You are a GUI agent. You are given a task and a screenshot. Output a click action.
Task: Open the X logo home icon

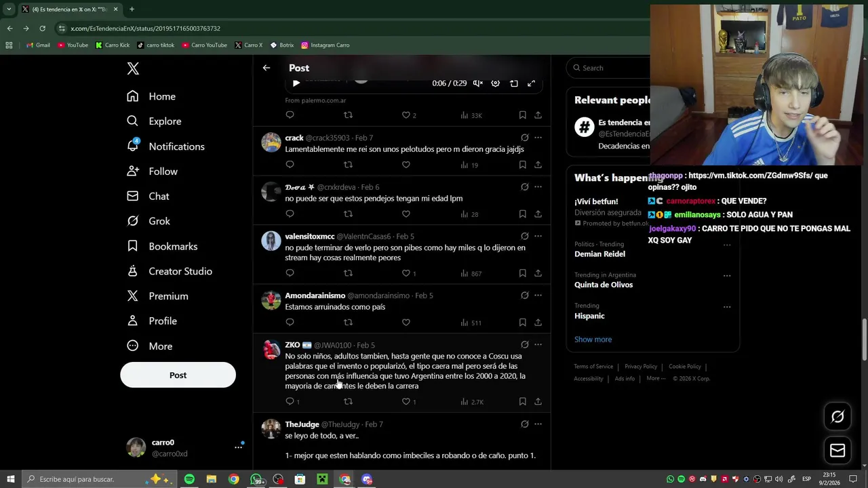tap(133, 68)
